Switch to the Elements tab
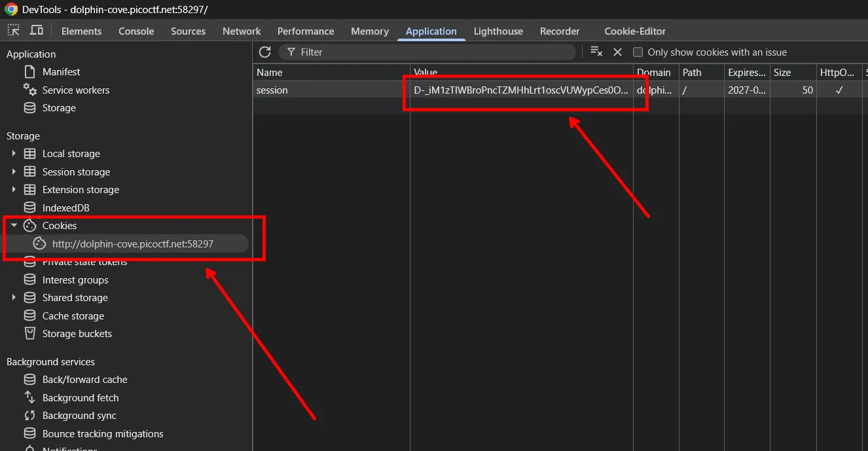The width and height of the screenshot is (868, 451). pyautogui.click(x=81, y=31)
